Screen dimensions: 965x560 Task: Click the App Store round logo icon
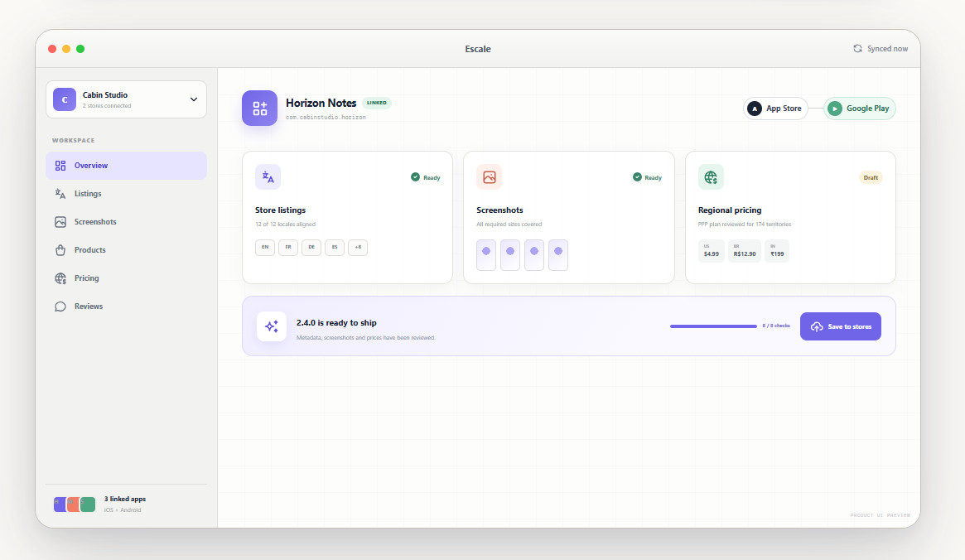tap(755, 109)
